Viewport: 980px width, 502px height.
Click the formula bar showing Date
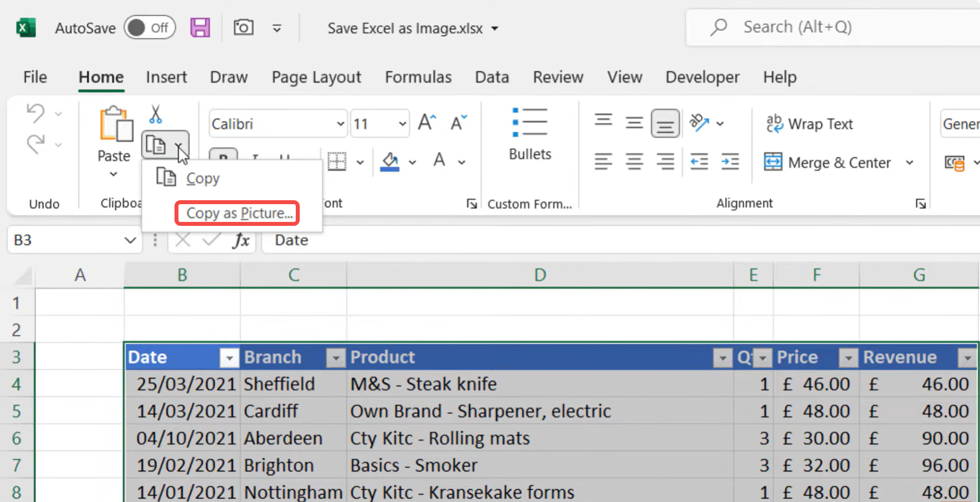[x=621, y=240]
